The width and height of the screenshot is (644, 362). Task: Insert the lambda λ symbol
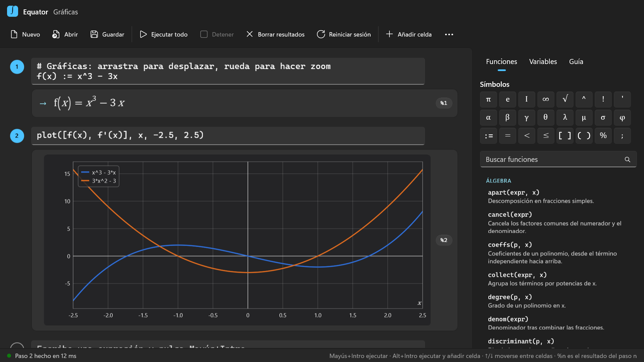coord(565,117)
